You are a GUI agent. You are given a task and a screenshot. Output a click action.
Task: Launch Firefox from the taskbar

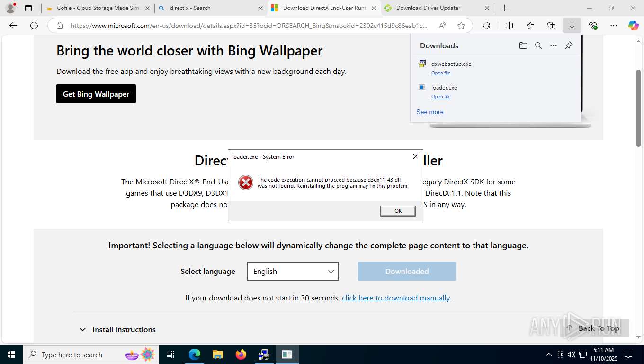click(x=241, y=355)
